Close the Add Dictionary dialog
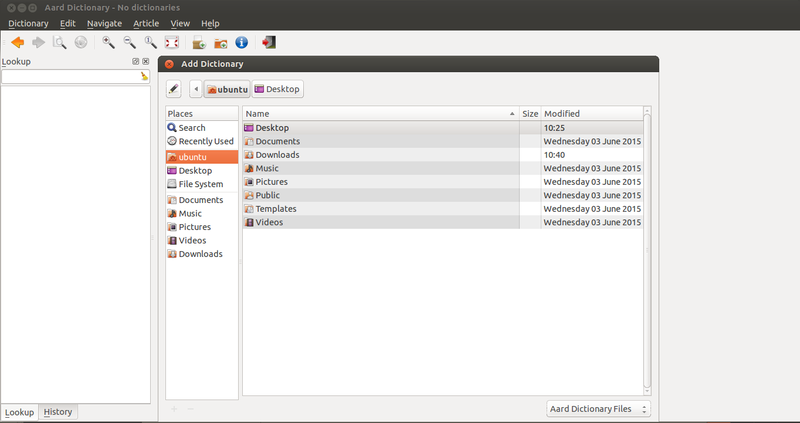 click(x=169, y=64)
